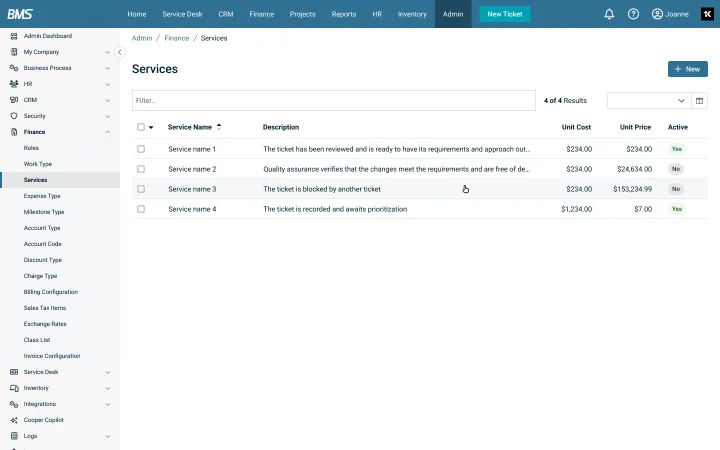Toggle the select-all header checkbox
Viewport: 720px width, 450px height.
(141, 127)
